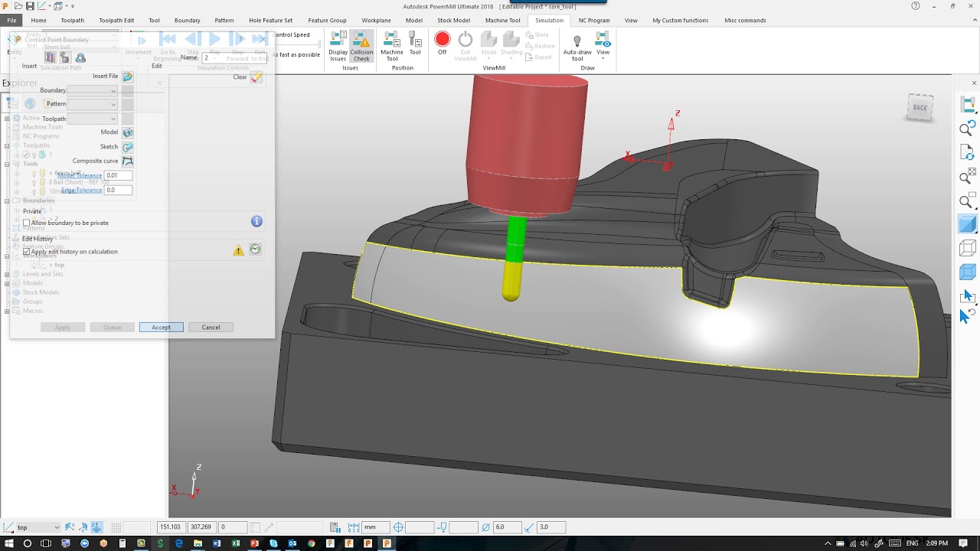The height and width of the screenshot is (551, 980).
Task: Click the active workplane icon in the status bar
Action: pyautogui.click(x=8, y=527)
